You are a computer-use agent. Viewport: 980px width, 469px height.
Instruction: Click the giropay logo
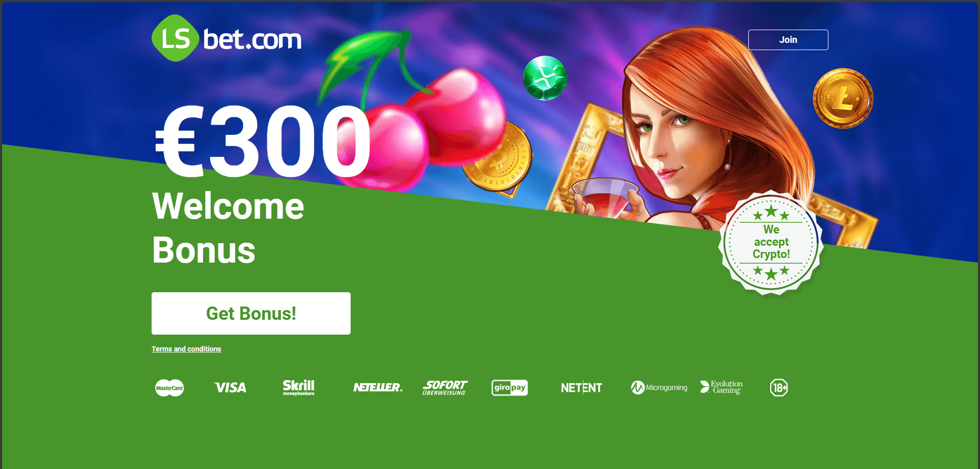(509, 387)
